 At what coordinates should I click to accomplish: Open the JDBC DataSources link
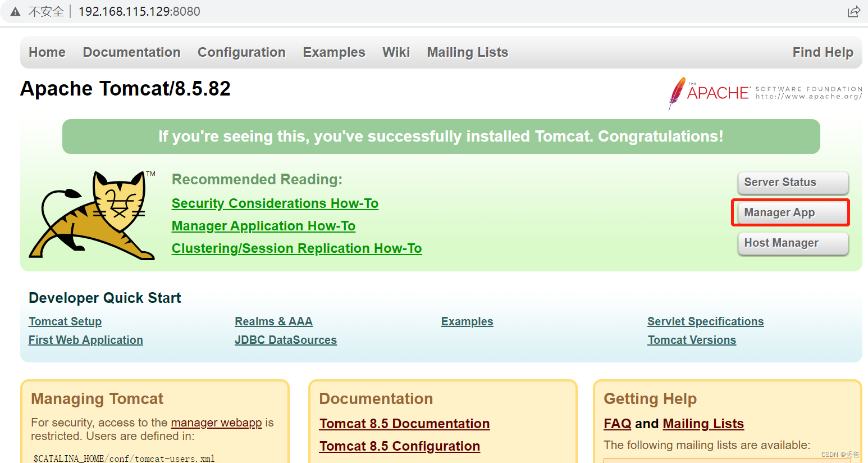(286, 340)
